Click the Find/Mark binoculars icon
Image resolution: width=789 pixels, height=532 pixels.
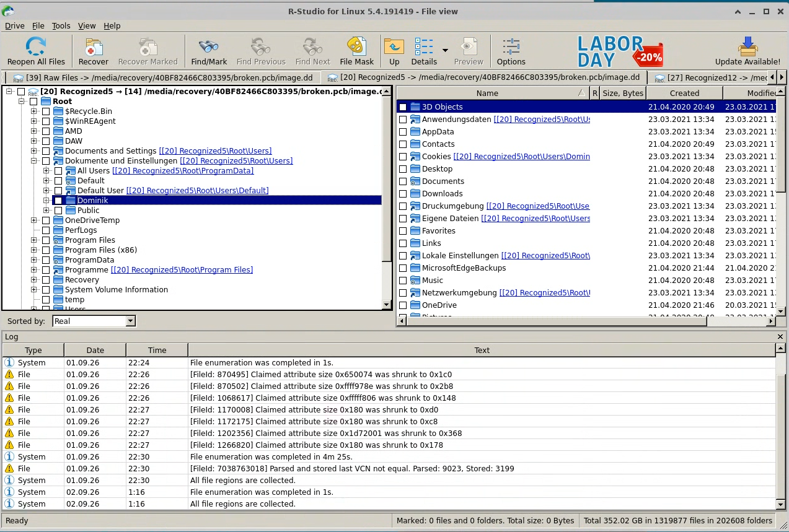(209, 46)
